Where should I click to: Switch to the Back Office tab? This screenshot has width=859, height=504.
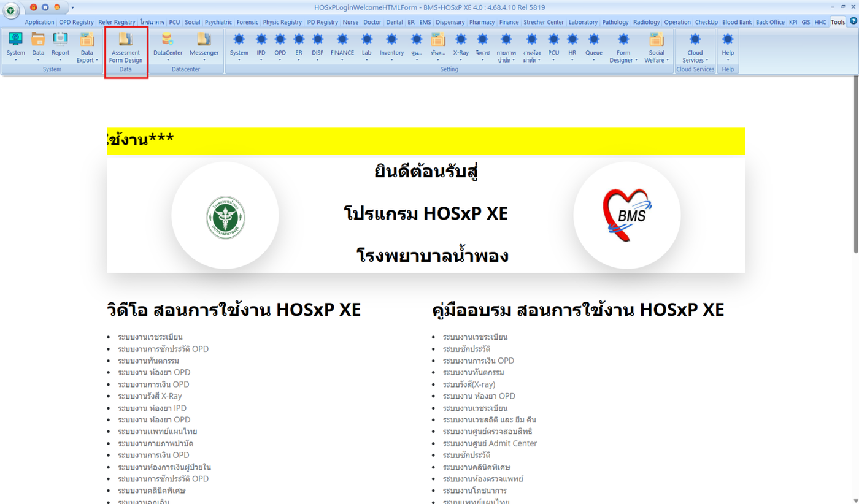click(x=770, y=22)
